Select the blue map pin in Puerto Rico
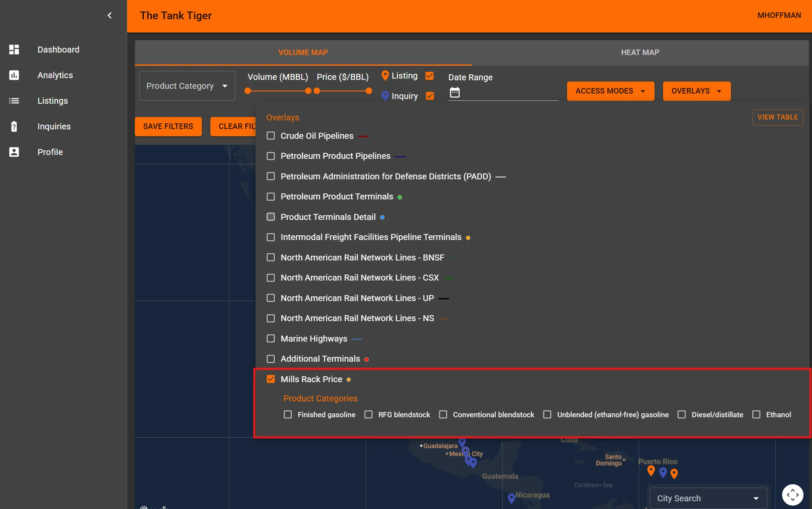 point(663,472)
